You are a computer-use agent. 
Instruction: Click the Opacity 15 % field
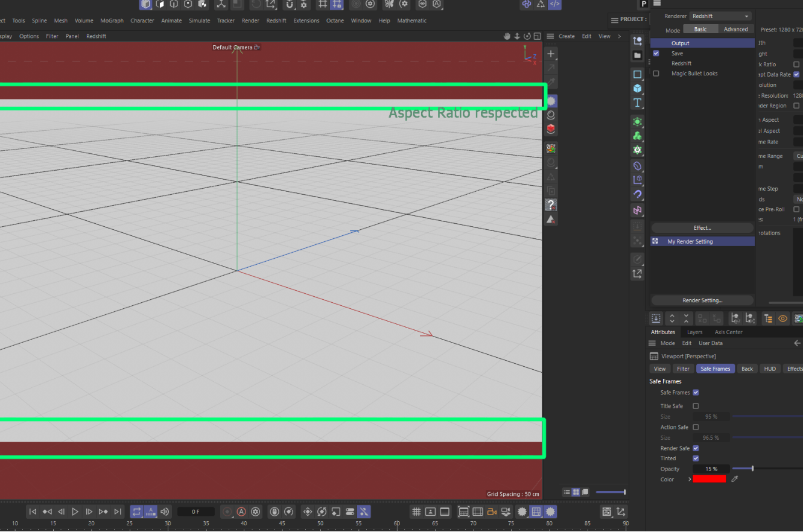(711, 469)
